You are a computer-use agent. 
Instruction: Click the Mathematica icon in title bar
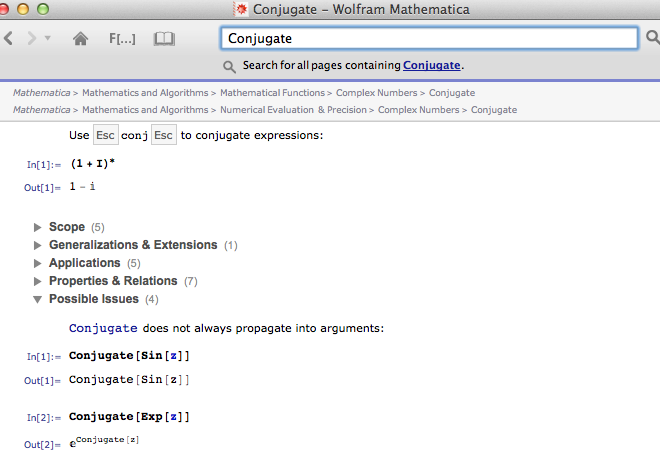tap(241, 9)
